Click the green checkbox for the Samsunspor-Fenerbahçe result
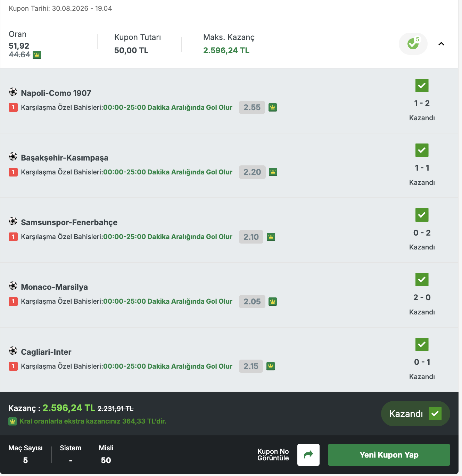 (x=422, y=215)
